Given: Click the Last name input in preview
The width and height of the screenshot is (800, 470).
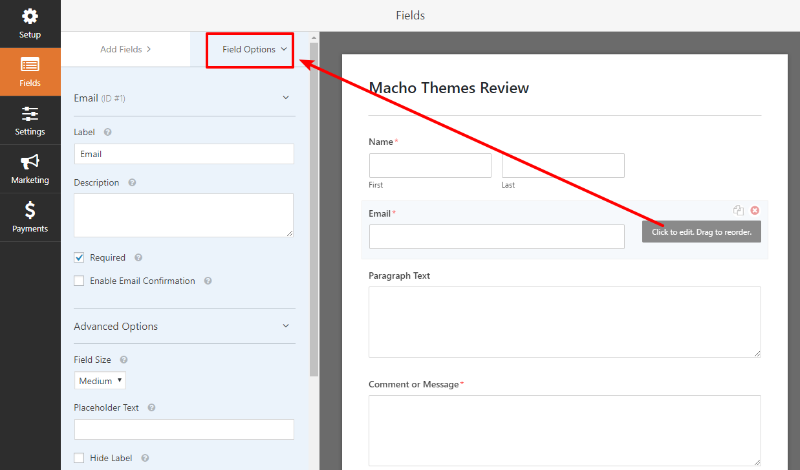Looking at the screenshot, I should [x=563, y=165].
